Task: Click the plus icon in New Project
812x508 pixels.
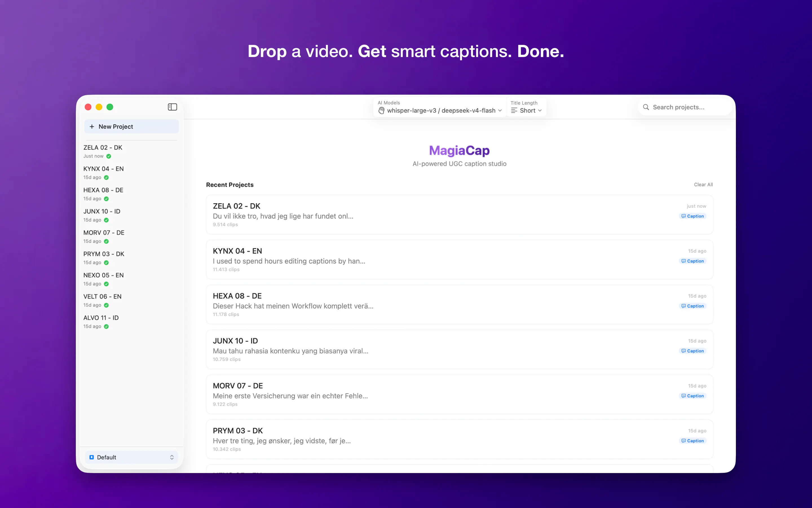Action: 92,127
